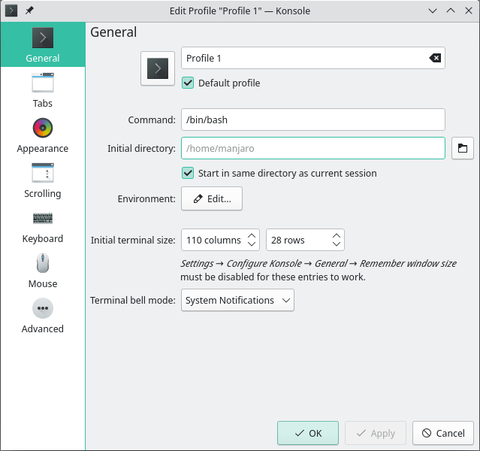This screenshot has height=451, width=480.
Task: Toggle Start in same directory checkbox
Action: point(188,173)
